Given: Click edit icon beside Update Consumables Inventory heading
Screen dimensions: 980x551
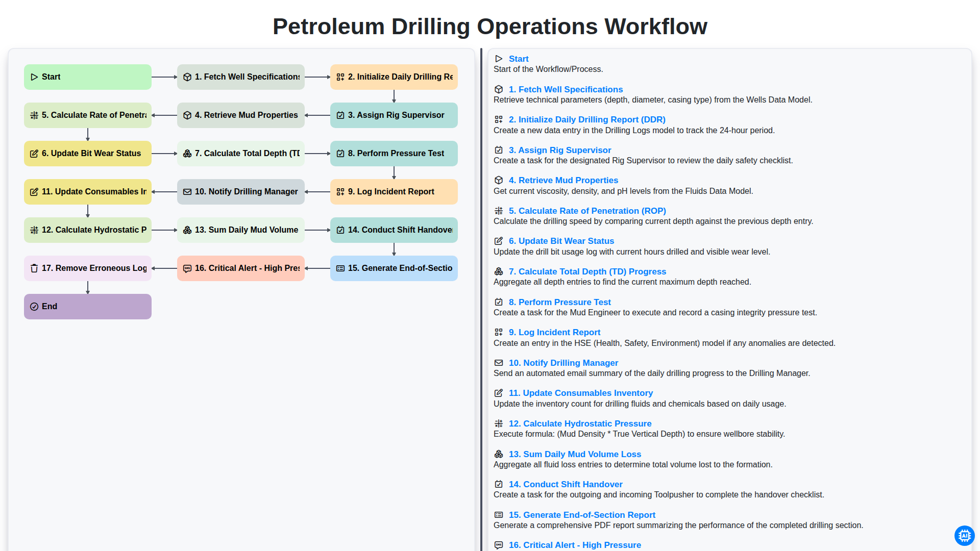Looking at the screenshot, I should [499, 393].
